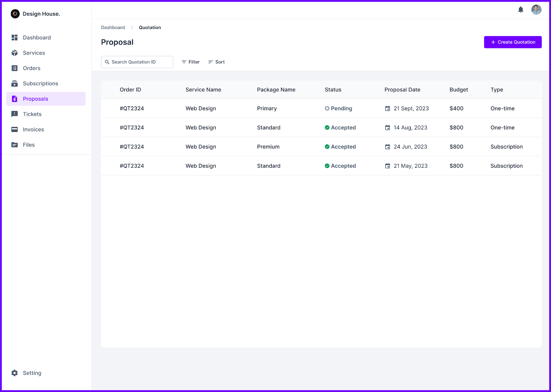Open the user profile avatar
This screenshot has width=551, height=392.
[536, 10]
